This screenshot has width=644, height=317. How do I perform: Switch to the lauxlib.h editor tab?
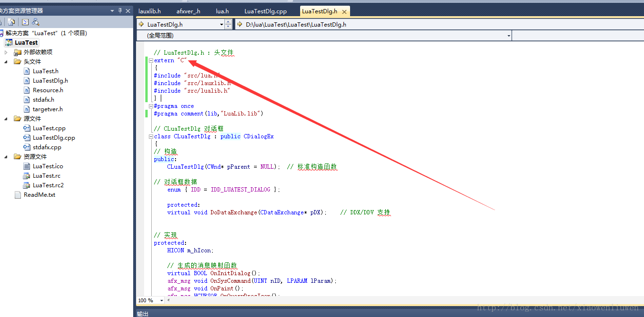[x=149, y=11]
